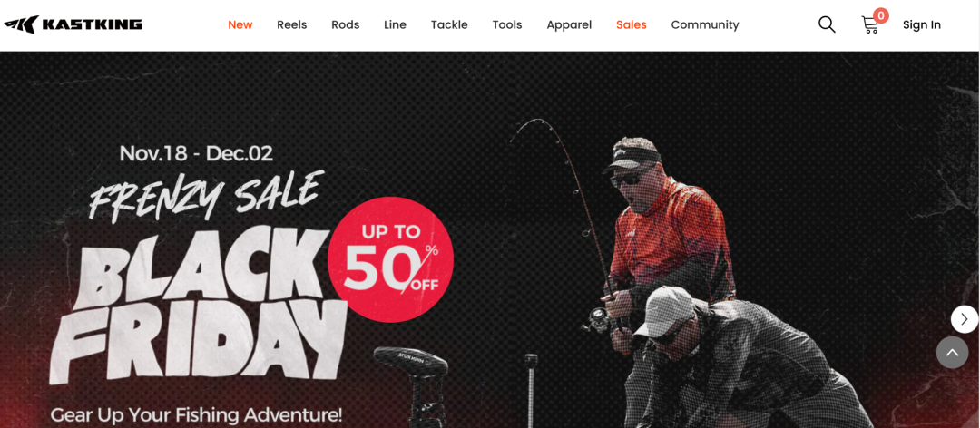Expand the Rods navigation menu

coord(346,25)
